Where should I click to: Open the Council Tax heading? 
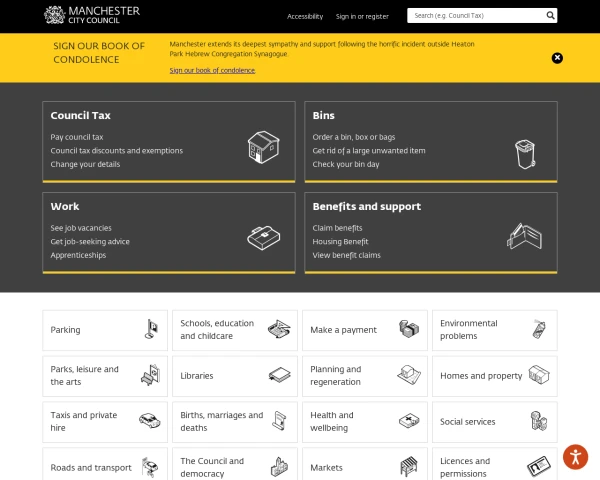[x=80, y=116]
